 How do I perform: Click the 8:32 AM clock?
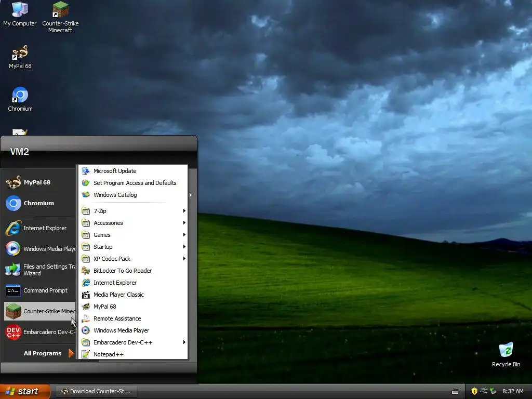click(x=513, y=391)
